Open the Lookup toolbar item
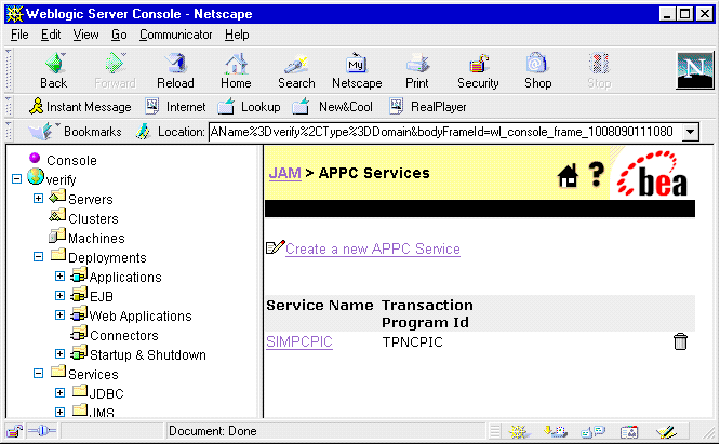Viewport: 719px width, 444px height. (x=249, y=107)
